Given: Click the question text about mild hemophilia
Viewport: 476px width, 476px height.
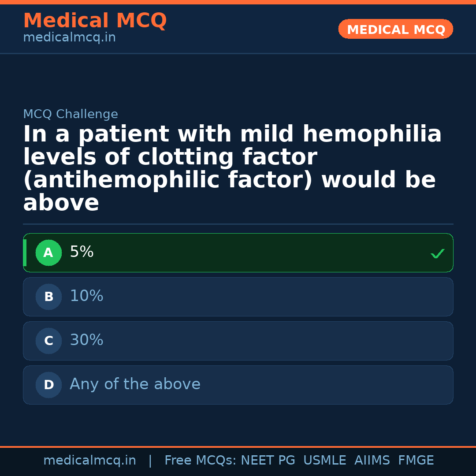Looking at the screenshot, I should 232,169.
